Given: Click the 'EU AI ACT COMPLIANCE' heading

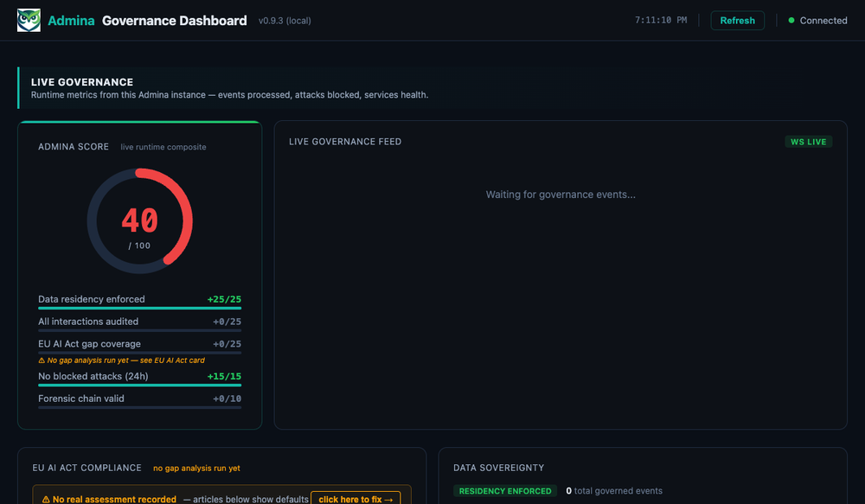Looking at the screenshot, I should (x=86, y=468).
